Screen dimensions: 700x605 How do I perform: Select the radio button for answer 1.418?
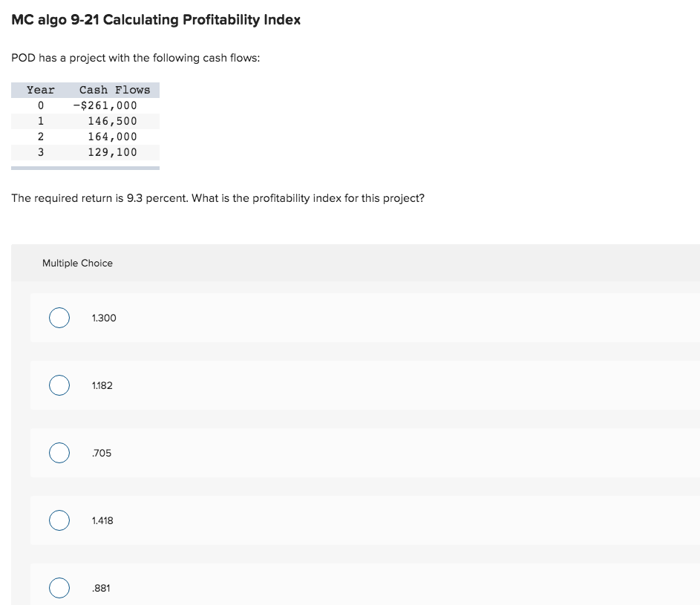click(x=59, y=520)
